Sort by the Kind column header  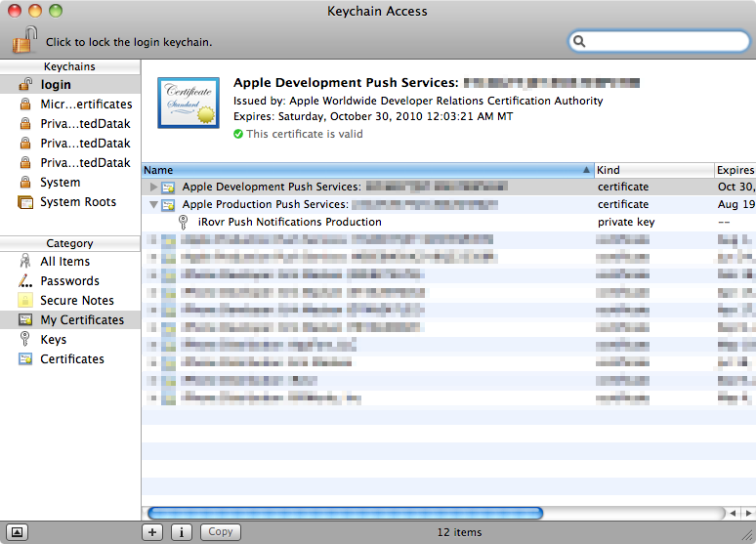(654, 170)
